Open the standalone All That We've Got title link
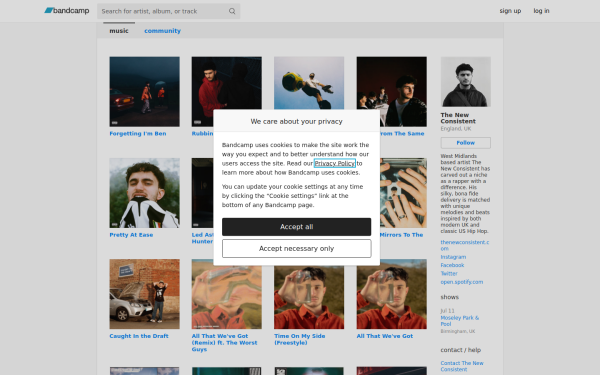 tap(385, 336)
